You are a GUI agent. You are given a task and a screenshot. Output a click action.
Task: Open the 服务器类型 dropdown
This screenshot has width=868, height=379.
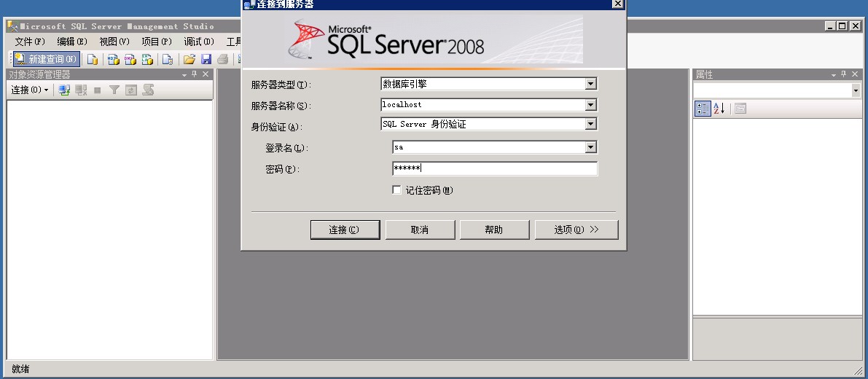pyautogui.click(x=591, y=84)
